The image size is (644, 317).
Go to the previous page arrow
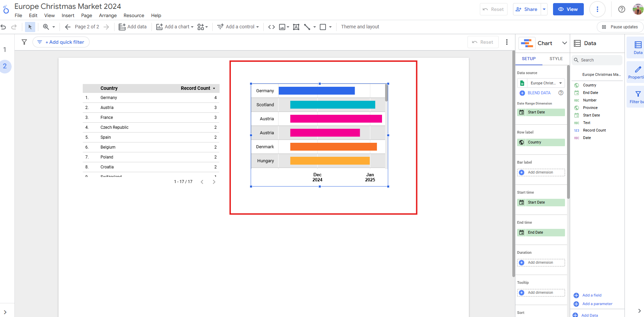(68, 27)
